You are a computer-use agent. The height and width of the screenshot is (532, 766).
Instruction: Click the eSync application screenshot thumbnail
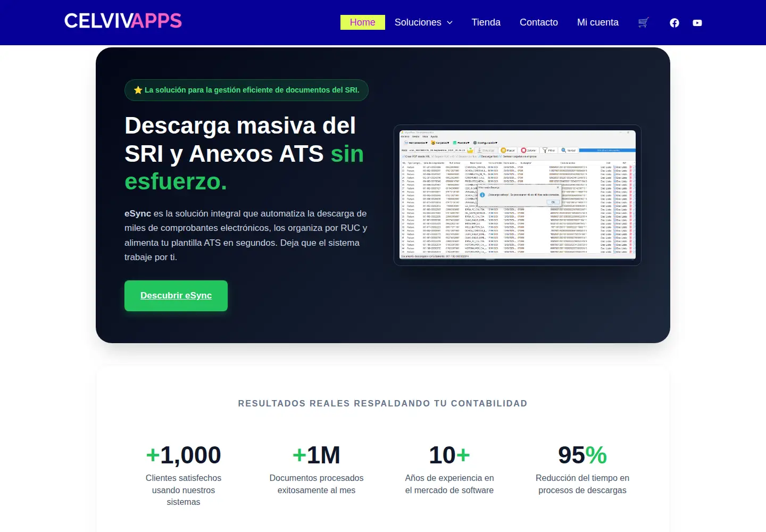[518, 195]
